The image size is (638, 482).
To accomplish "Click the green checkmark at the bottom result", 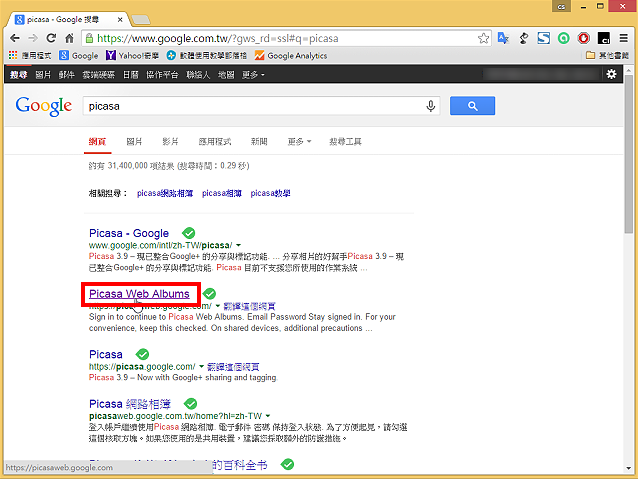I will [x=287, y=464].
